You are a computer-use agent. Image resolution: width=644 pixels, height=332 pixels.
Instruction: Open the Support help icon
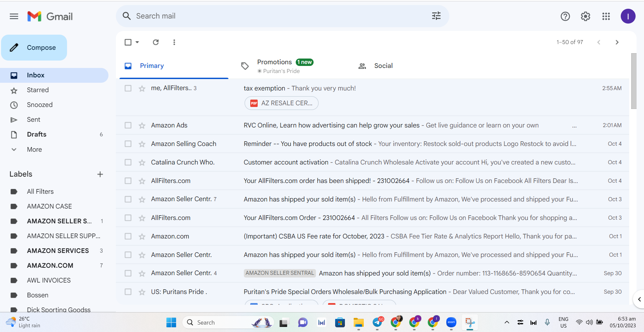(x=565, y=16)
